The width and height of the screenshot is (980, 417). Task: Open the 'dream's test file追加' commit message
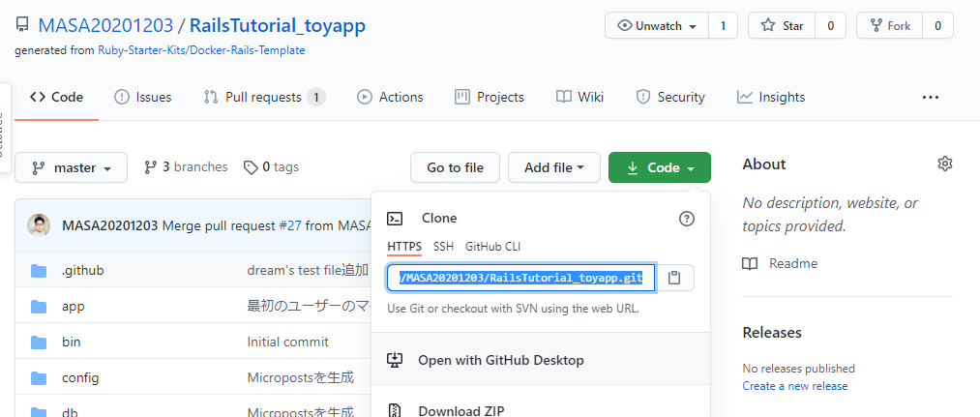(308, 271)
